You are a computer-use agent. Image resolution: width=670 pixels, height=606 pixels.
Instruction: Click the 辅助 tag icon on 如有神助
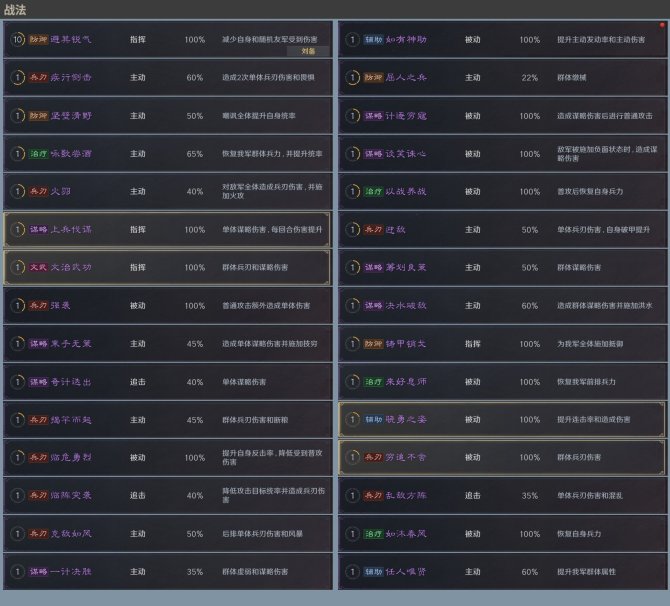click(372, 39)
